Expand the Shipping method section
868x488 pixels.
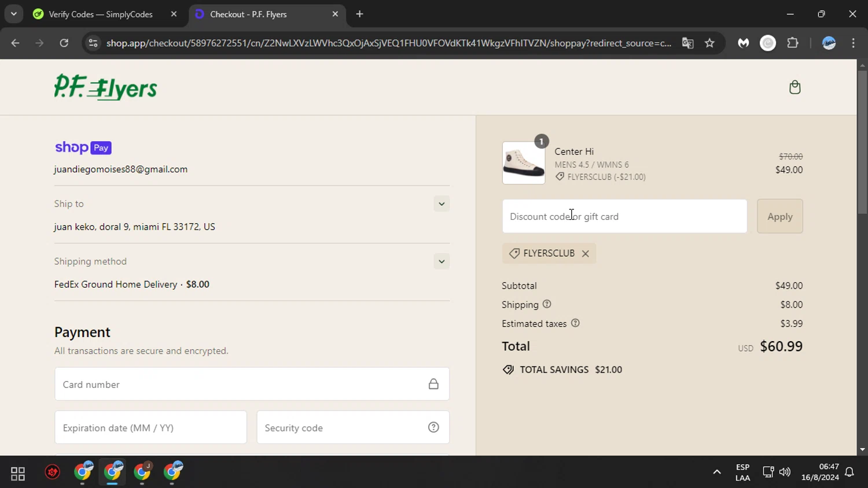[442, 261]
